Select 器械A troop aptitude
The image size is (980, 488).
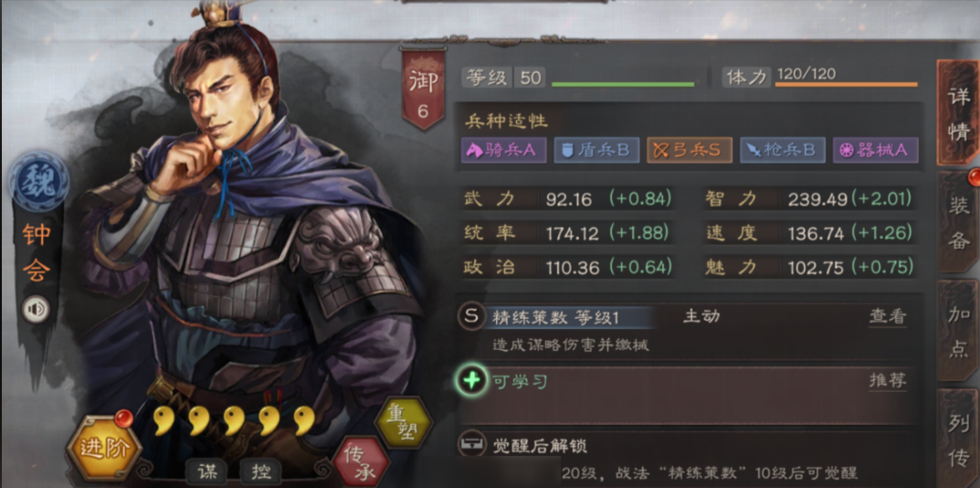pos(875,150)
